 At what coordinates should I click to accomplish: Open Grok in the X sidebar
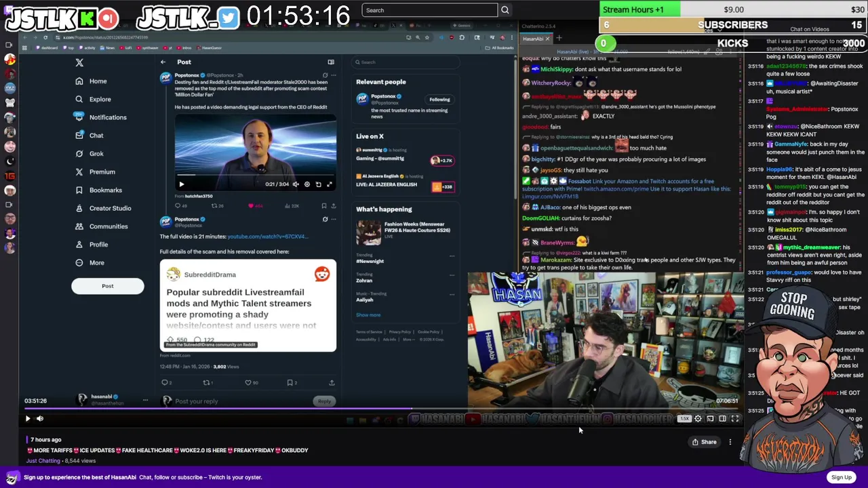click(x=90, y=154)
